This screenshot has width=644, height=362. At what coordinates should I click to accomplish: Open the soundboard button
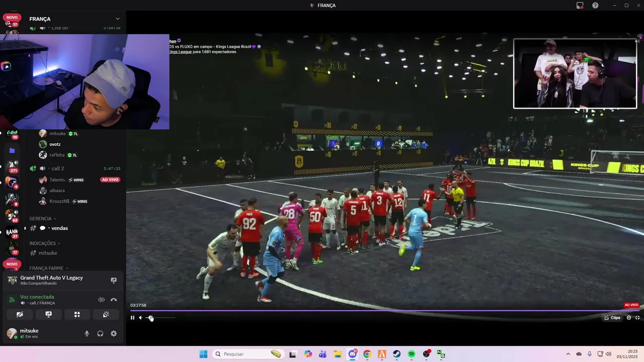pos(106,314)
